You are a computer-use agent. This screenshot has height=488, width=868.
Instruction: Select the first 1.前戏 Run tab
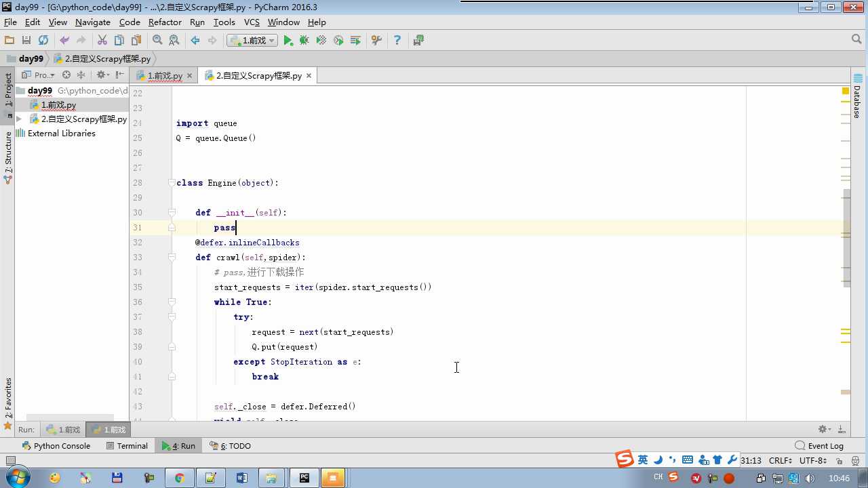(63, 430)
